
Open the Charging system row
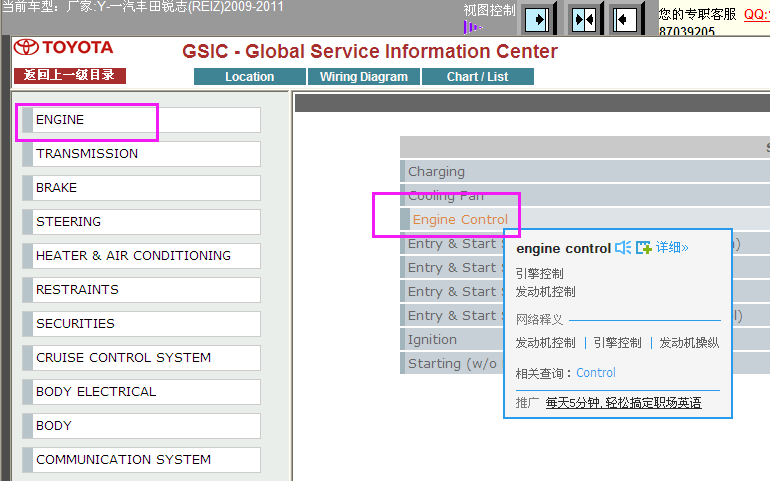[585, 171]
